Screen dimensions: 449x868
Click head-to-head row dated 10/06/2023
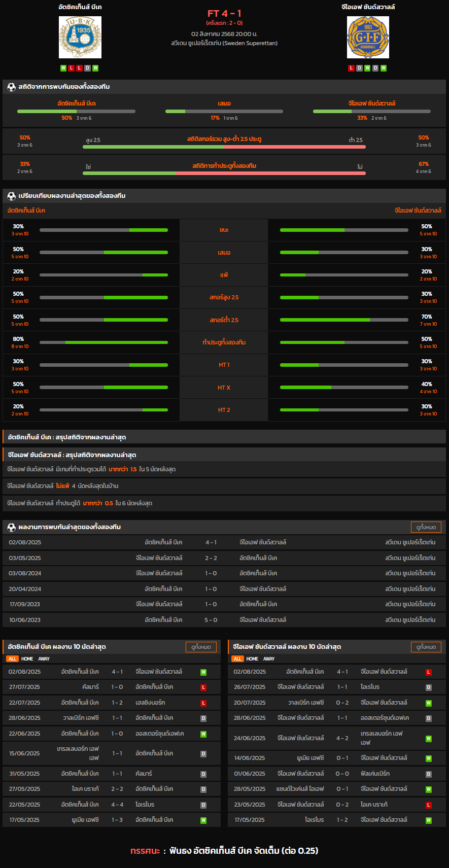(224, 620)
